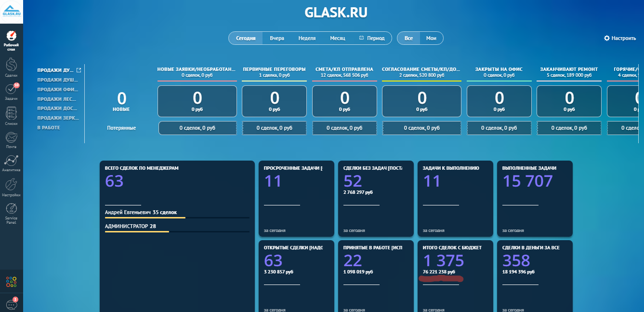
Task: Open the Задачи checkmark icon
Action: 11,91
